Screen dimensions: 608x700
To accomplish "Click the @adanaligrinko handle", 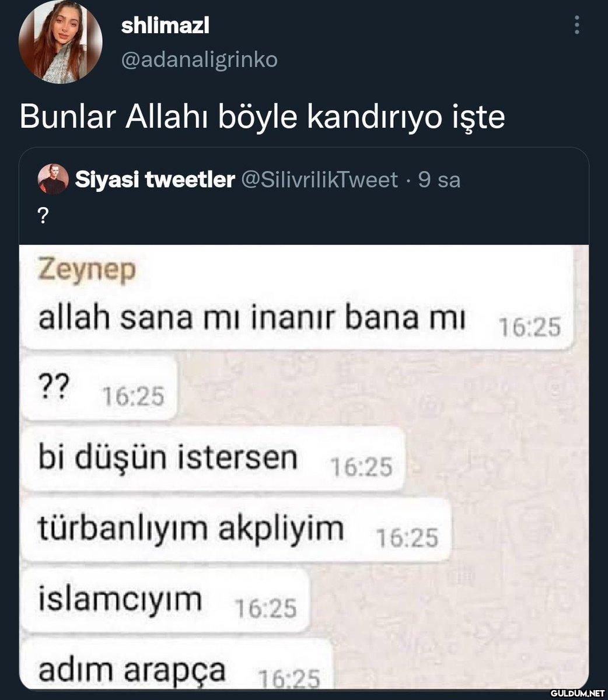I will pos(199,60).
